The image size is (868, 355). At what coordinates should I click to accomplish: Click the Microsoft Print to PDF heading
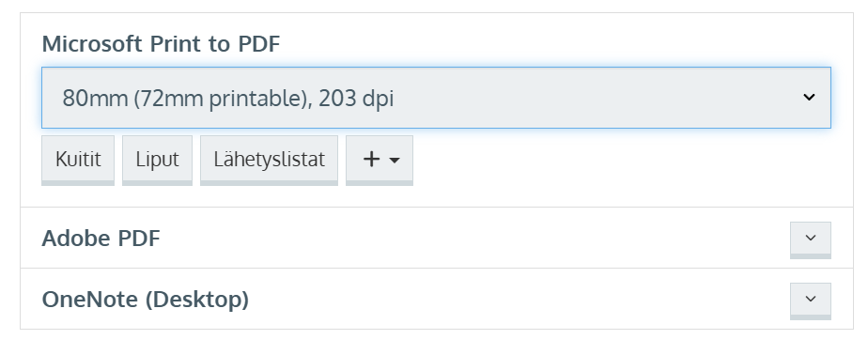(161, 44)
